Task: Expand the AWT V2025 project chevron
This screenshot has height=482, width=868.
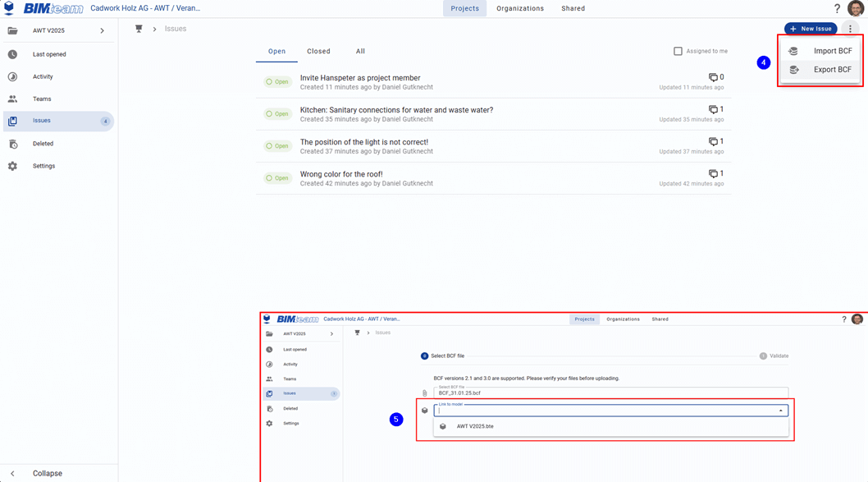Action: coord(102,31)
